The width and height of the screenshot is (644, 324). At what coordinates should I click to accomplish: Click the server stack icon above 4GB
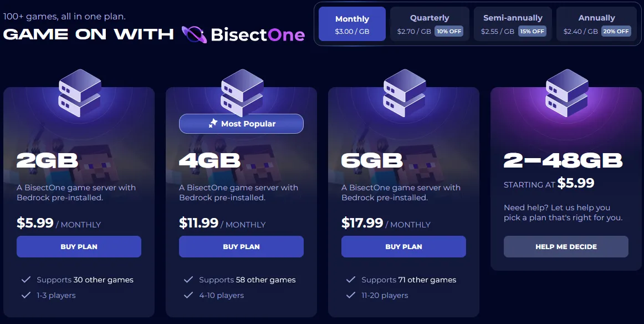(x=242, y=92)
